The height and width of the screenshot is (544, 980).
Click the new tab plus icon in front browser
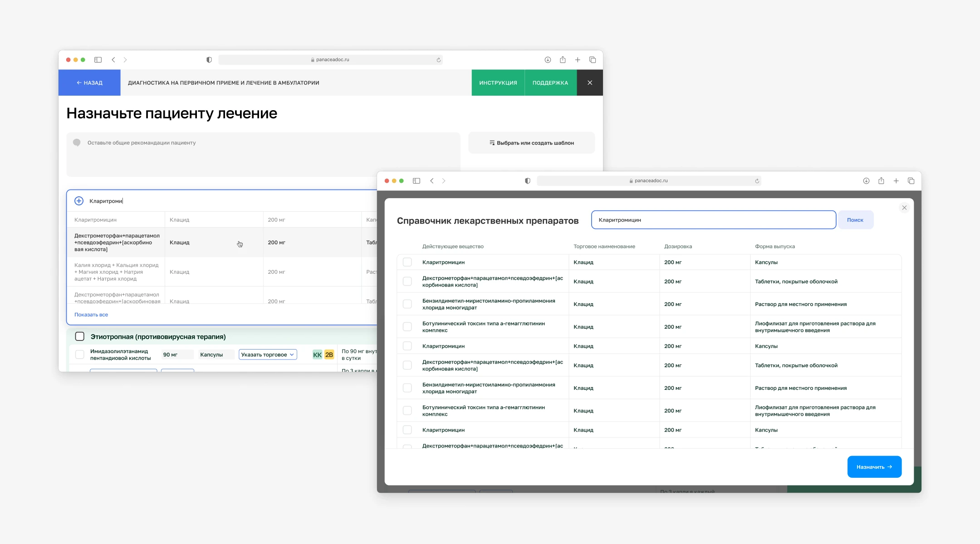click(x=896, y=181)
